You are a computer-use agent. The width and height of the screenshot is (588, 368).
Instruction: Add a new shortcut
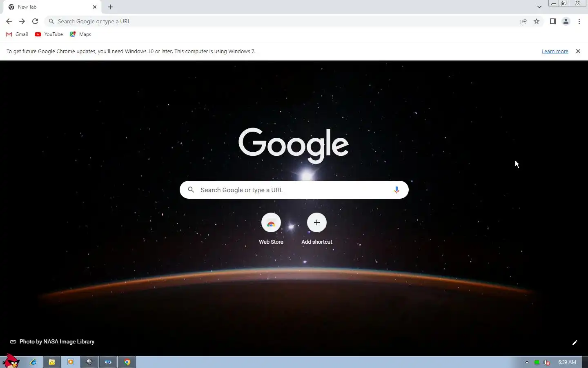pos(317,229)
